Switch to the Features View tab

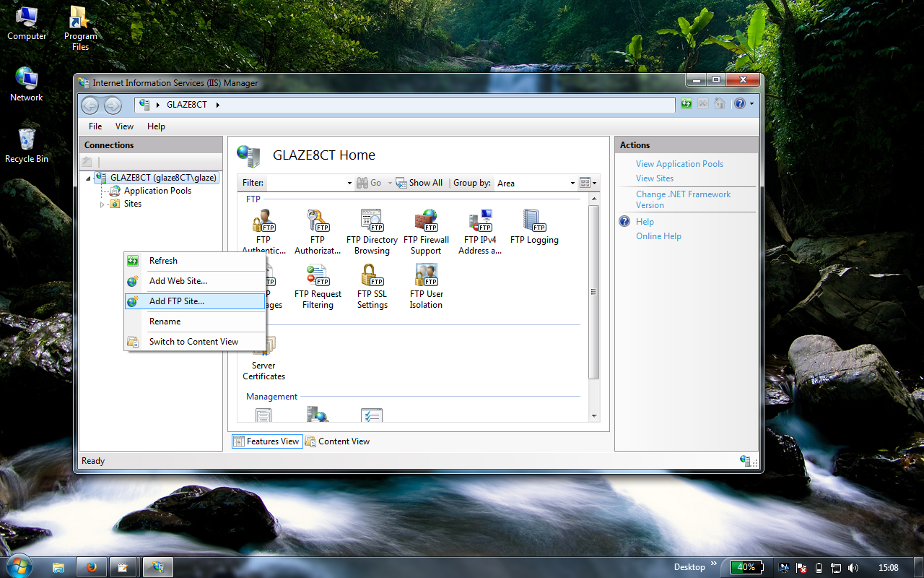266,441
